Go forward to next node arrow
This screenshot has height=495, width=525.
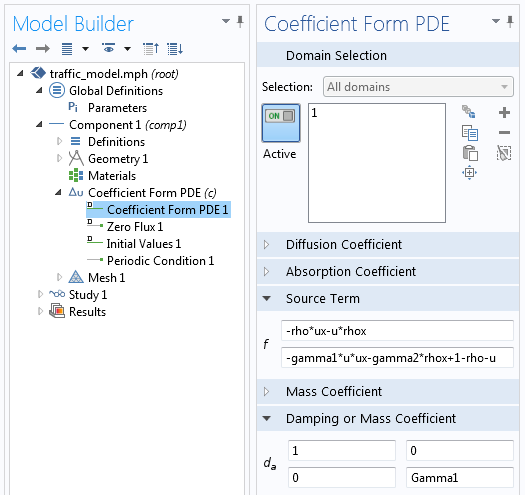point(43,49)
